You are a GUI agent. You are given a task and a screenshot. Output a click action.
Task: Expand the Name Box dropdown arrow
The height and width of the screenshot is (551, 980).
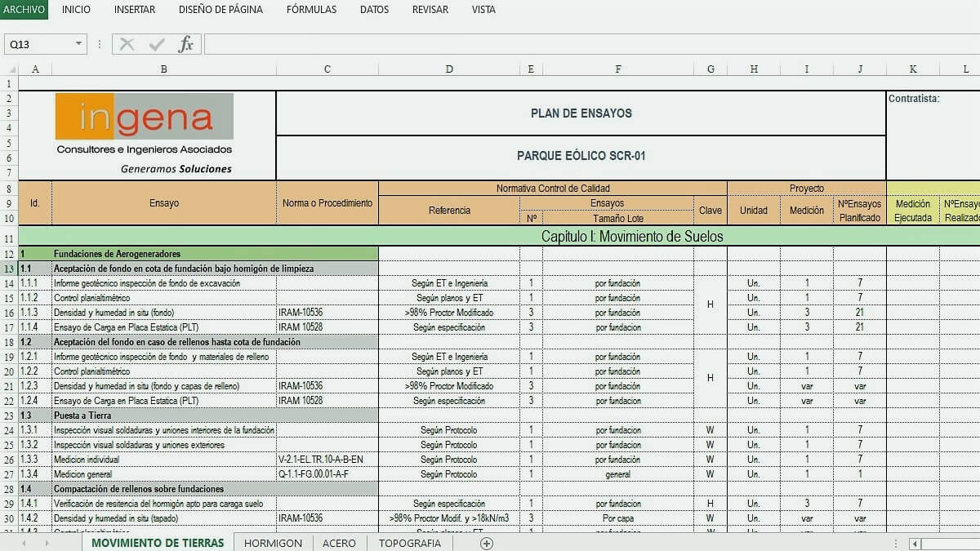[x=78, y=44]
